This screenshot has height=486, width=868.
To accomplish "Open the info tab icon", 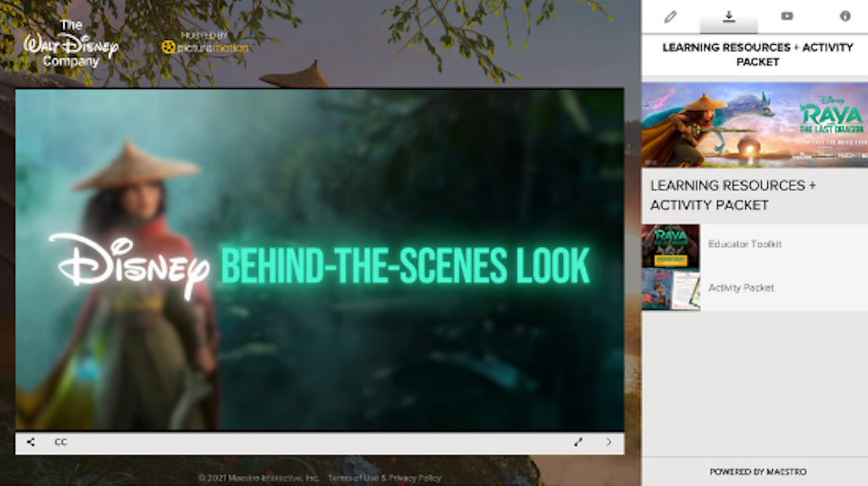I will (x=845, y=16).
